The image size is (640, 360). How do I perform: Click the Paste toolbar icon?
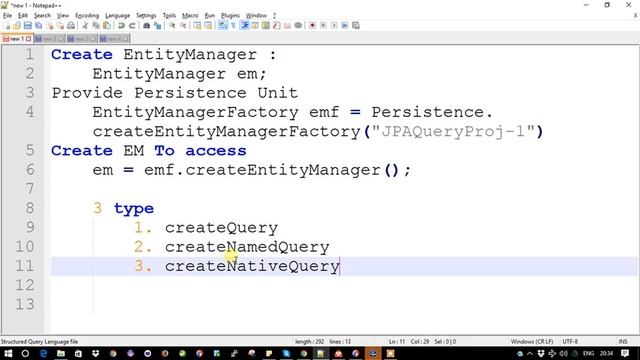click(107, 26)
